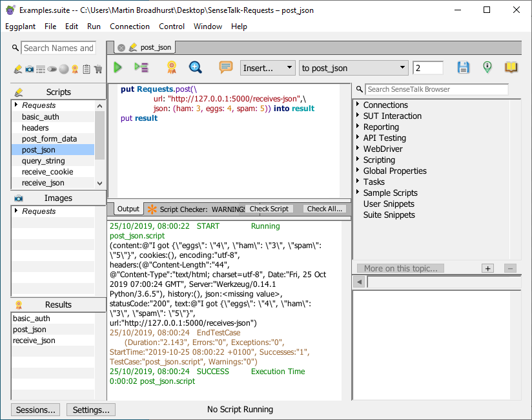Image resolution: width=532 pixels, height=420 pixels.
Task: Click the Check All... button
Action: point(325,209)
